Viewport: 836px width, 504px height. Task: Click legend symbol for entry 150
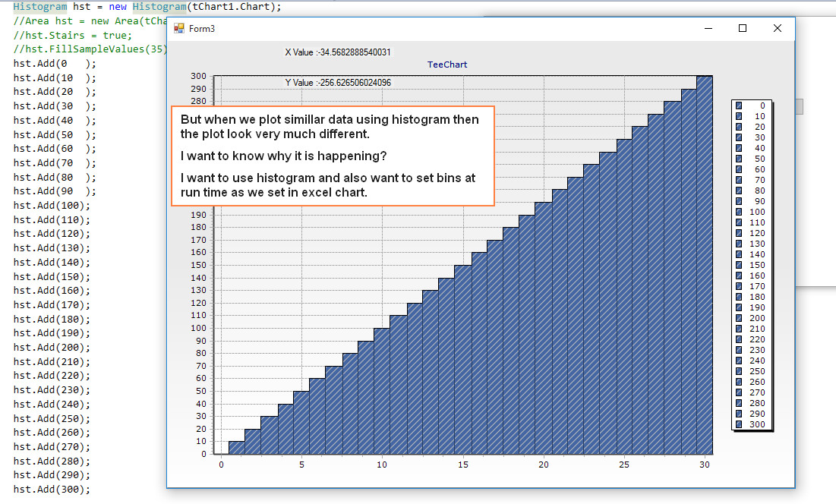click(x=739, y=265)
